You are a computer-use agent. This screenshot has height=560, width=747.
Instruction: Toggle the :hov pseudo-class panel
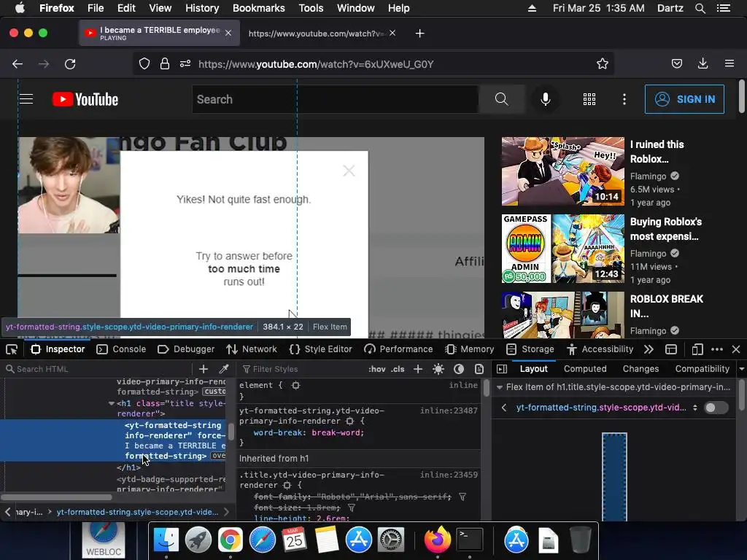[377, 369]
